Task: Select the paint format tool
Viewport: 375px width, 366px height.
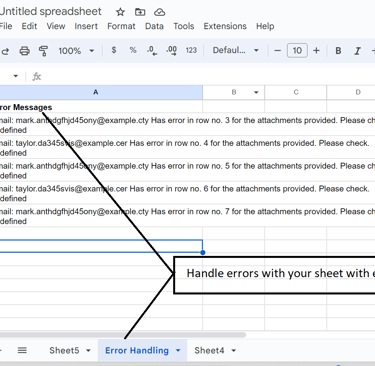Action: point(43,51)
